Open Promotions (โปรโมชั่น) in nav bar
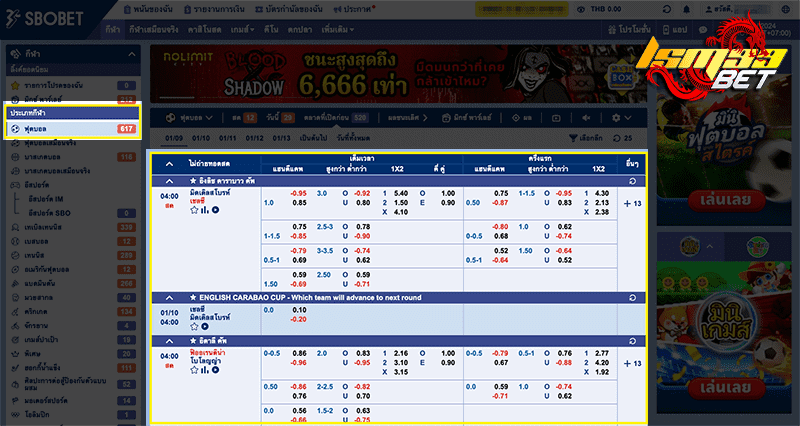The height and width of the screenshot is (426, 800). (629, 30)
